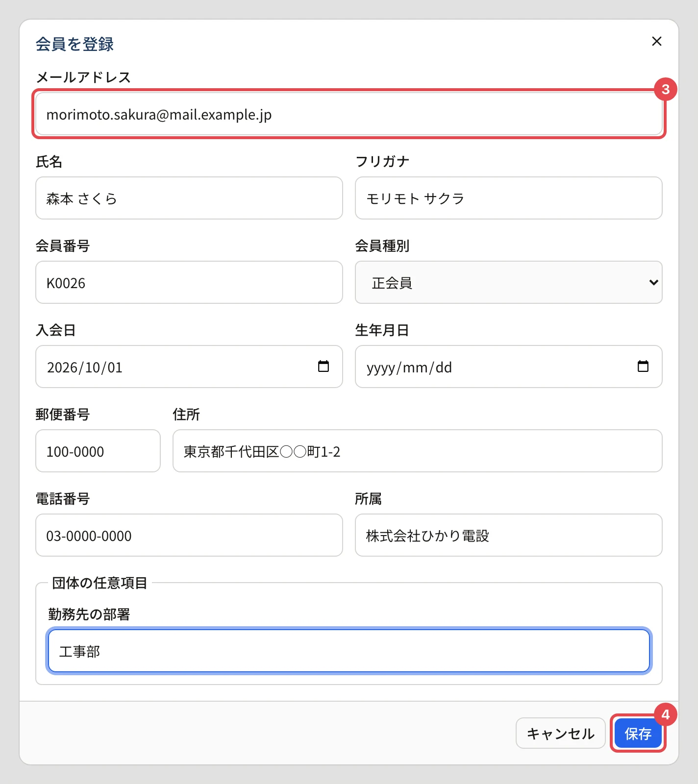This screenshot has width=698, height=784.
Task: Click the 生年月日 label text
Action: point(382,330)
